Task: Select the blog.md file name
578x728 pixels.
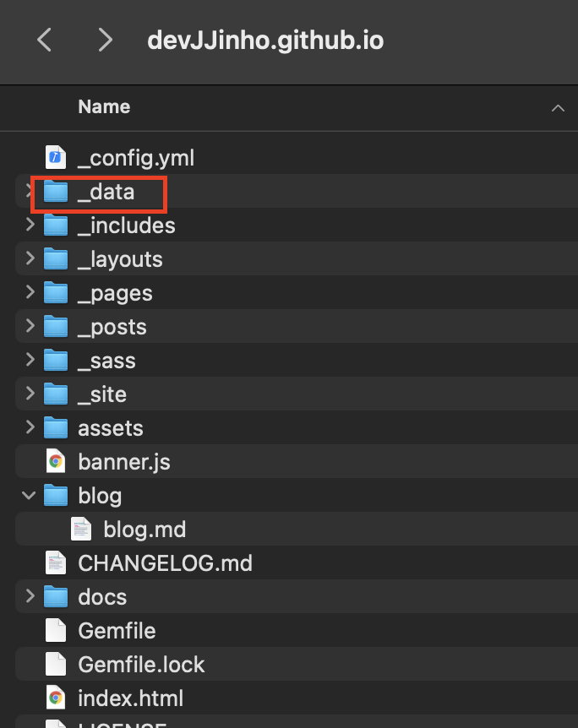Action: pos(144,530)
